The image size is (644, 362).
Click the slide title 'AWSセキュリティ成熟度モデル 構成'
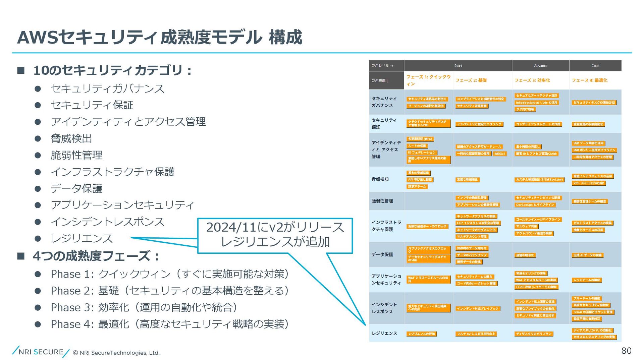click(160, 37)
